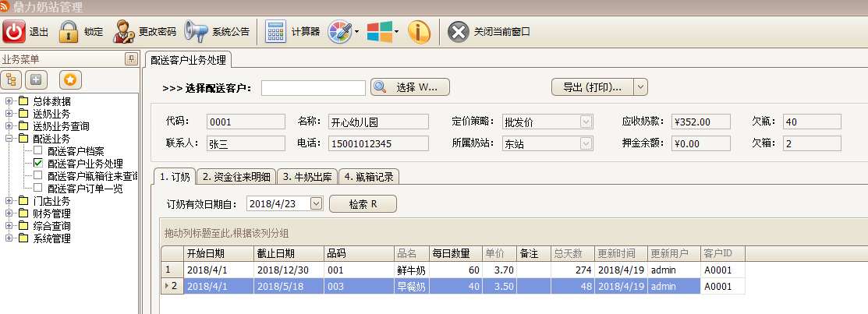Open the System Announcement megaphone icon
Viewport: 868px width, 314px height.
click(x=196, y=31)
